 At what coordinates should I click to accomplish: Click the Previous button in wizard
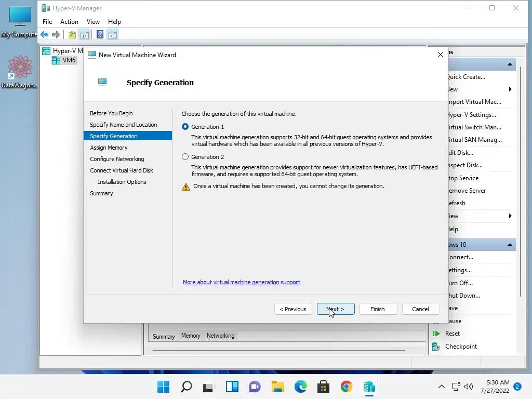point(293,309)
